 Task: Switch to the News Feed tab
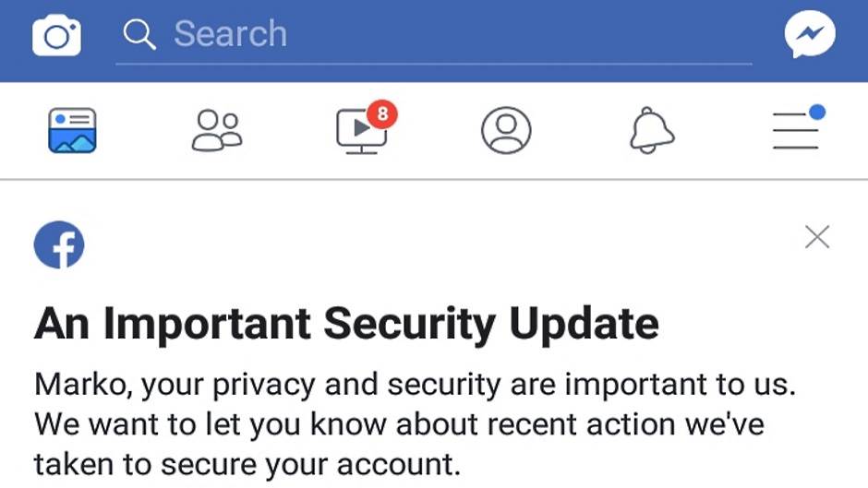click(72, 130)
